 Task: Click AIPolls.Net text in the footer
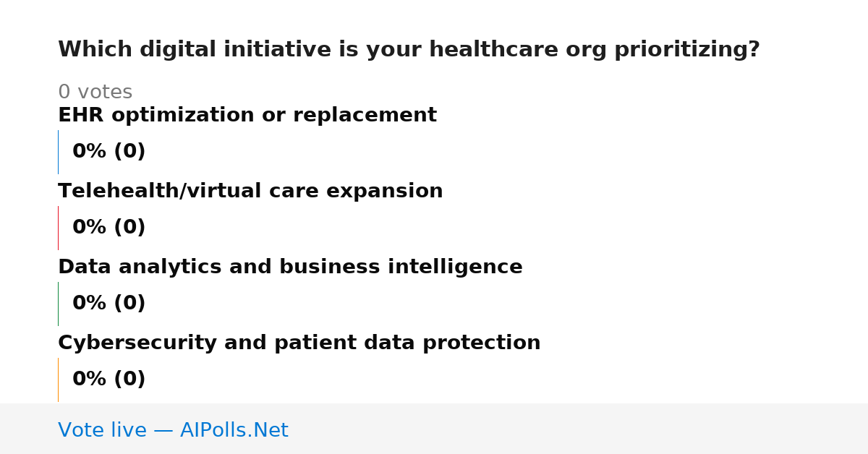[x=234, y=431]
